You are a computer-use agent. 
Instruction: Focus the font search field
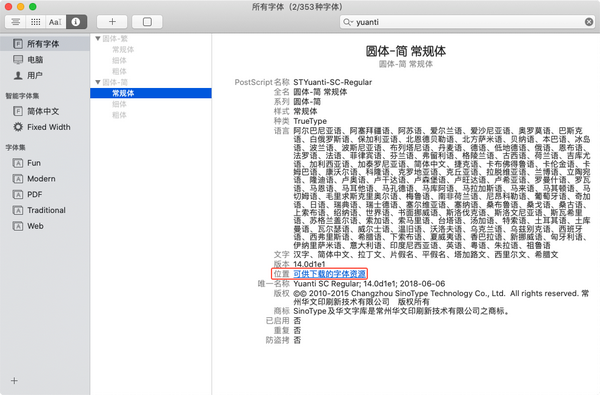pos(467,22)
